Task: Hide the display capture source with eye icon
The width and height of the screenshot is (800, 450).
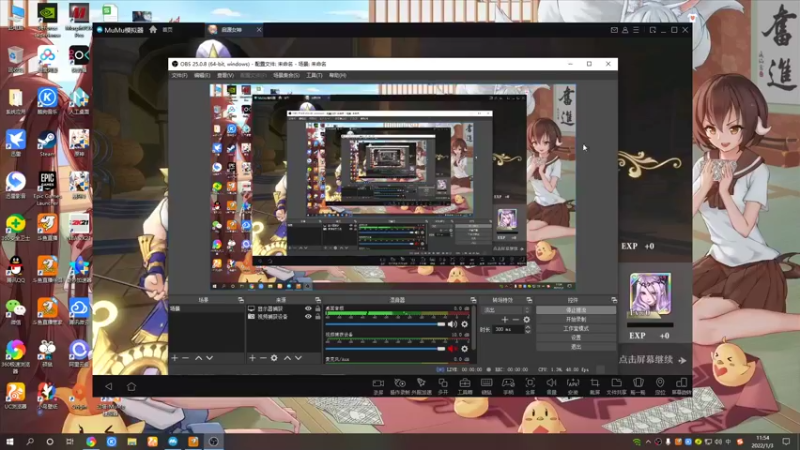Action: (x=308, y=309)
